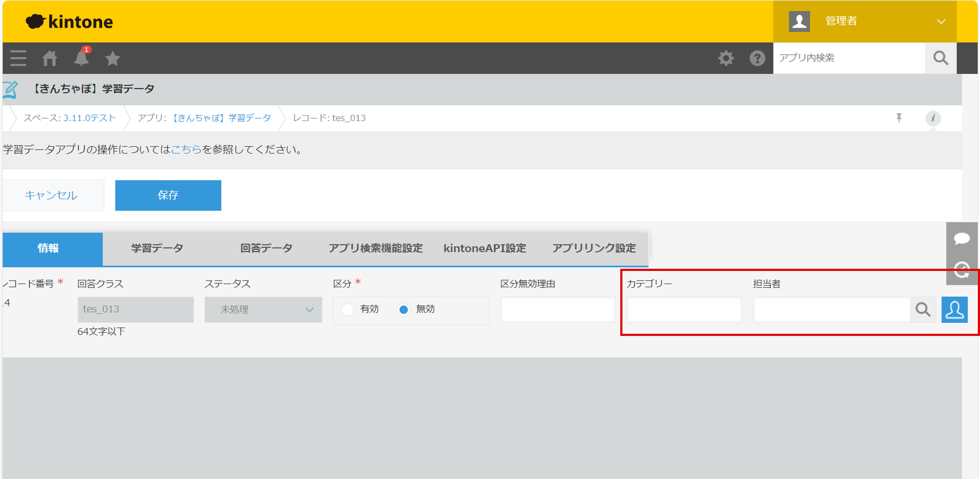Show app info with the i icon

[x=933, y=118]
